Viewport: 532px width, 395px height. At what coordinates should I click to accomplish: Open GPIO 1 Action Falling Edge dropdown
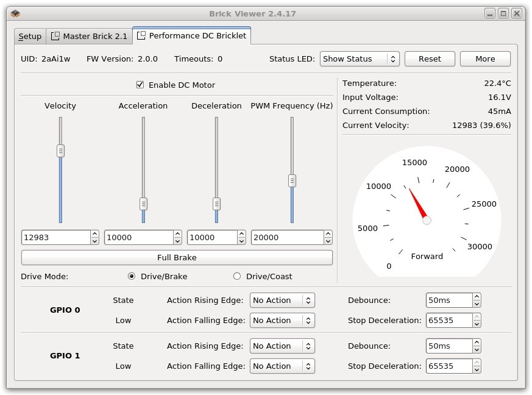(282, 366)
